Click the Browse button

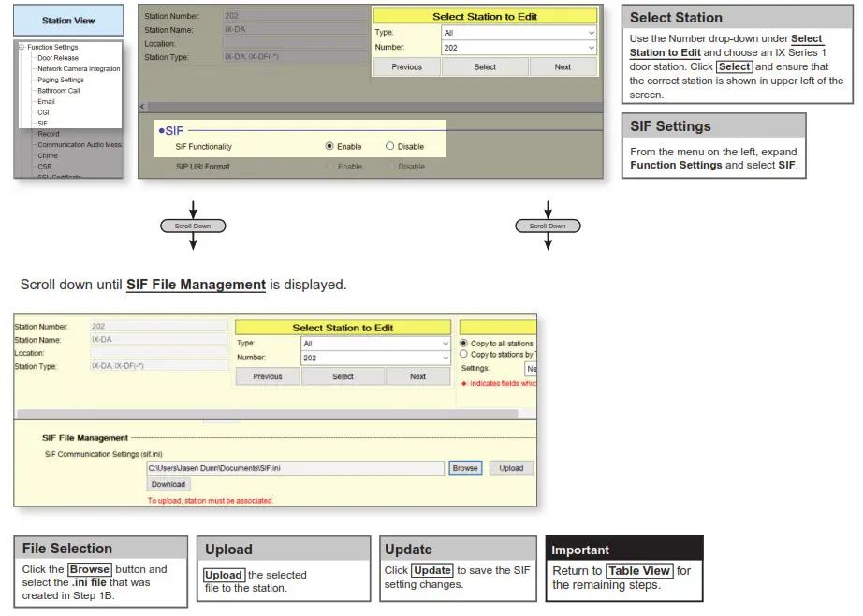[x=465, y=468]
